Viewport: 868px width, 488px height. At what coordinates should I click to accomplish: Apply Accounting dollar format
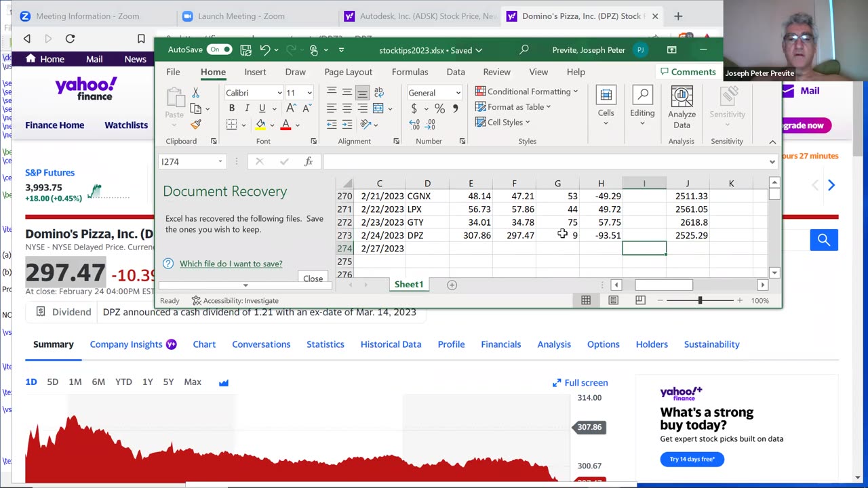(x=414, y=108)
